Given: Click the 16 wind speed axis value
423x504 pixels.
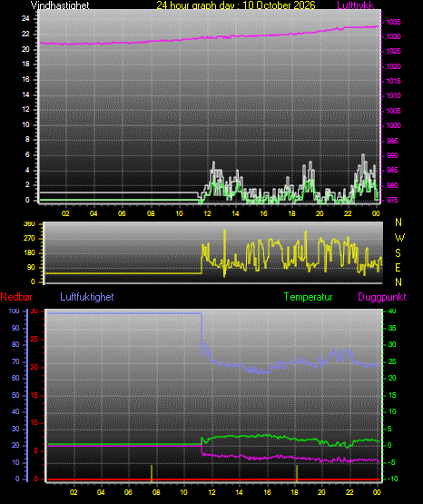Looking at the screenshot, I should tap(25, 79).
